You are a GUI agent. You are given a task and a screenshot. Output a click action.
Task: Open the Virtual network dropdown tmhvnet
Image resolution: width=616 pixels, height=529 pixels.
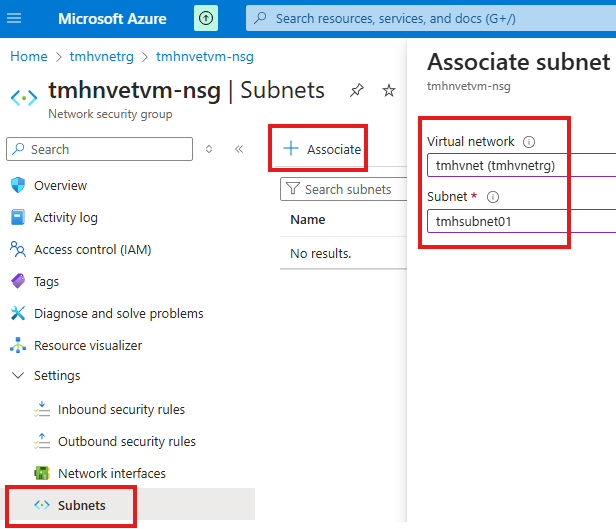522,165
